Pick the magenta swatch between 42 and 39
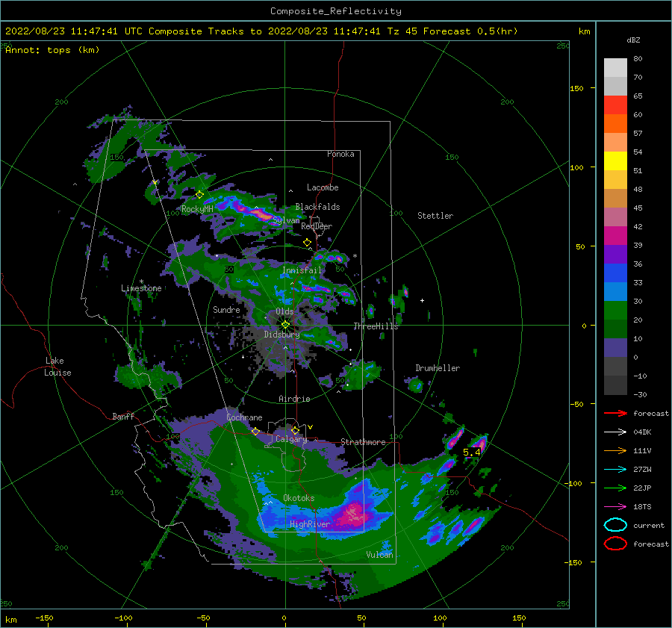 coord(615,235)
